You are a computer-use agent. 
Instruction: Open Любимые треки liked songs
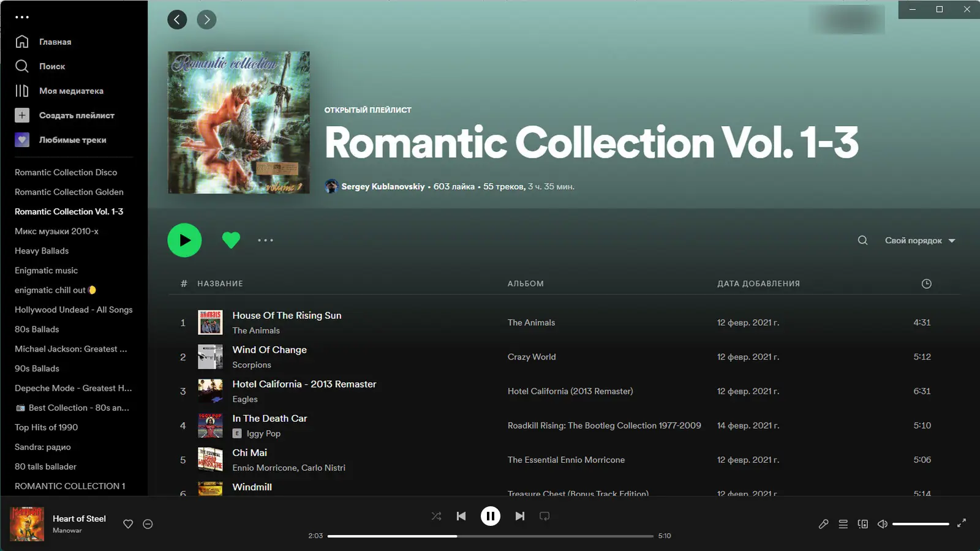(x=61, y=140)
